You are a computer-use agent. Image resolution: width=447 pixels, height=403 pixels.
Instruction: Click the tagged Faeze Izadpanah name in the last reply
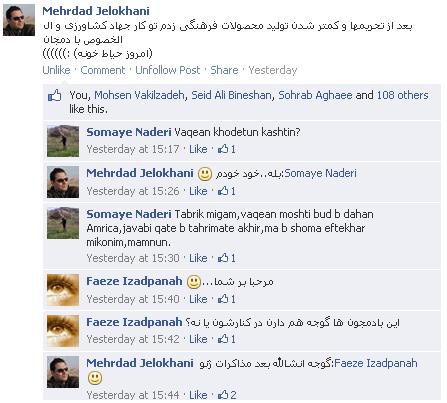coord(376,363)
